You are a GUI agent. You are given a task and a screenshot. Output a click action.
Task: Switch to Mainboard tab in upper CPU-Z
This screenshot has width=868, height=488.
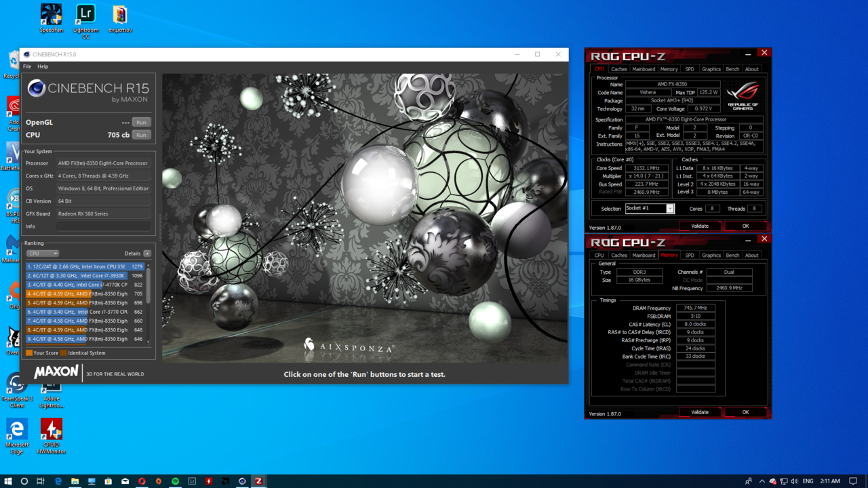(x=644, y=69)
